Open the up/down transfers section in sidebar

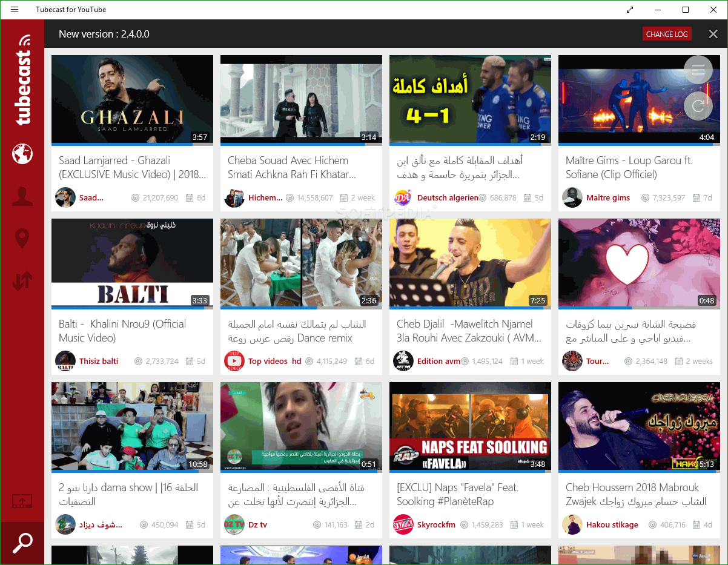pyautogui.click(x=22, y=280)
